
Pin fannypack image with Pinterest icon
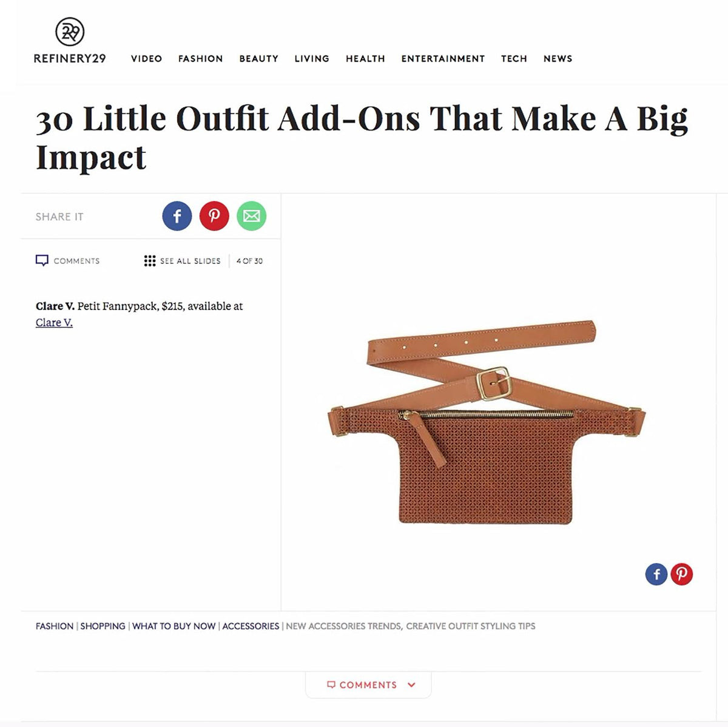681,574
